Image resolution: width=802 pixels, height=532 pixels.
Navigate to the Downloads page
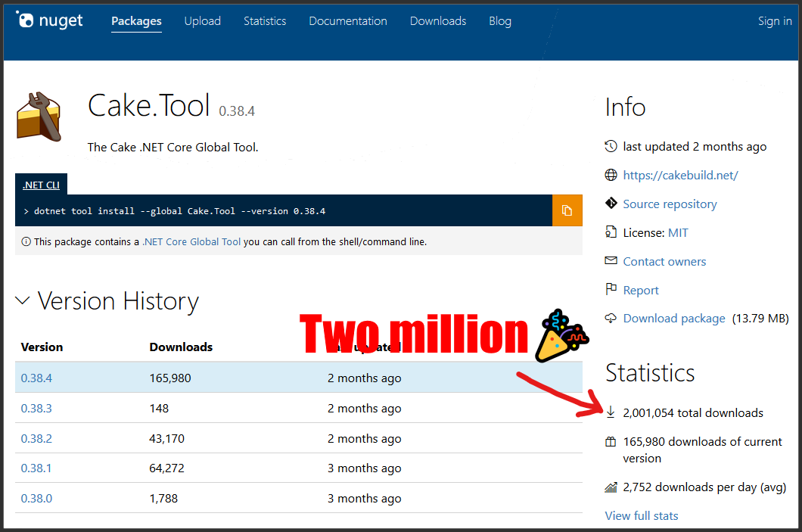[x=438, y=21]
